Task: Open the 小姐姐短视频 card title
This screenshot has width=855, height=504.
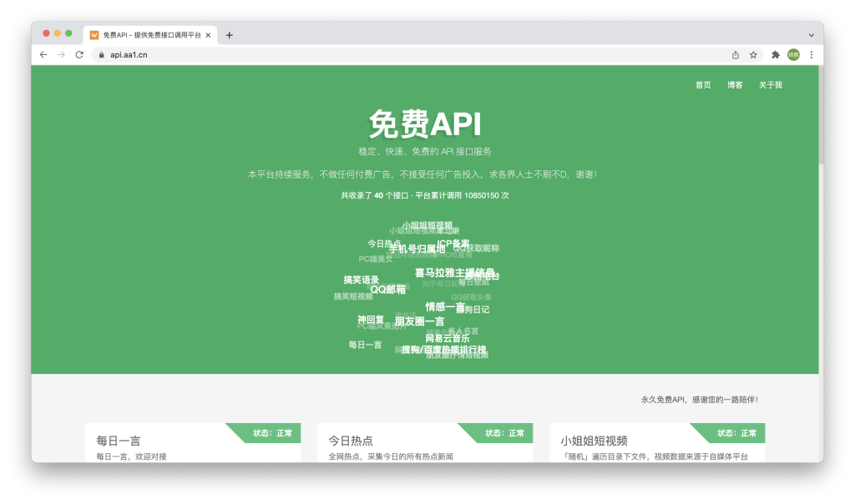Action: (x=594, y=441)
